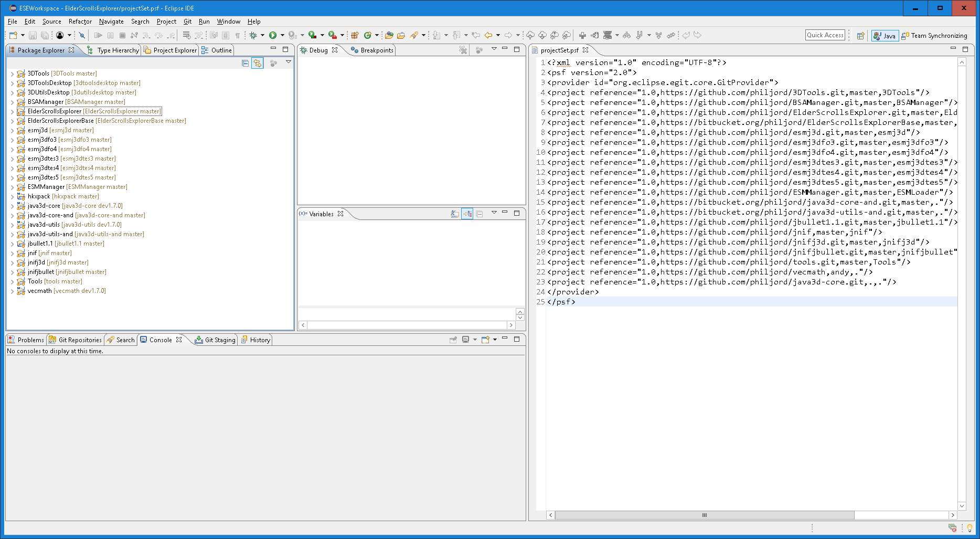The width and height of the screenshot is (980, 539).
Task: Click the Git Fetch cloud icon
Action: point(542,35)
